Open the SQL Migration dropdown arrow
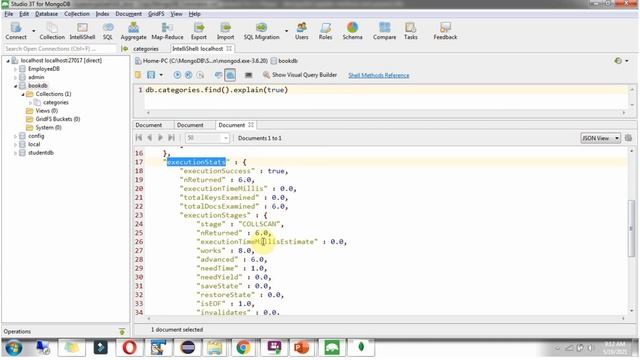This screenshot has height=360, width=640. pos(286,31)
